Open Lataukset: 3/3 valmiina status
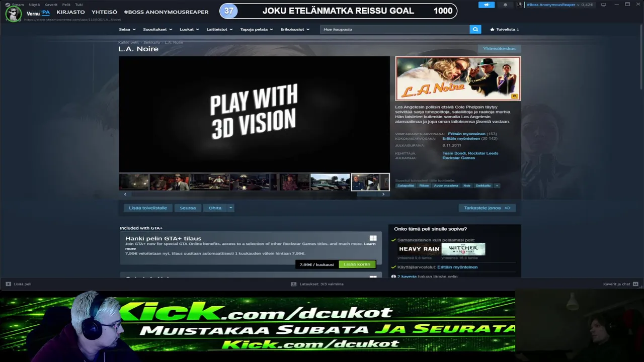Screen dimensions: 644x362 pos(321,284)
